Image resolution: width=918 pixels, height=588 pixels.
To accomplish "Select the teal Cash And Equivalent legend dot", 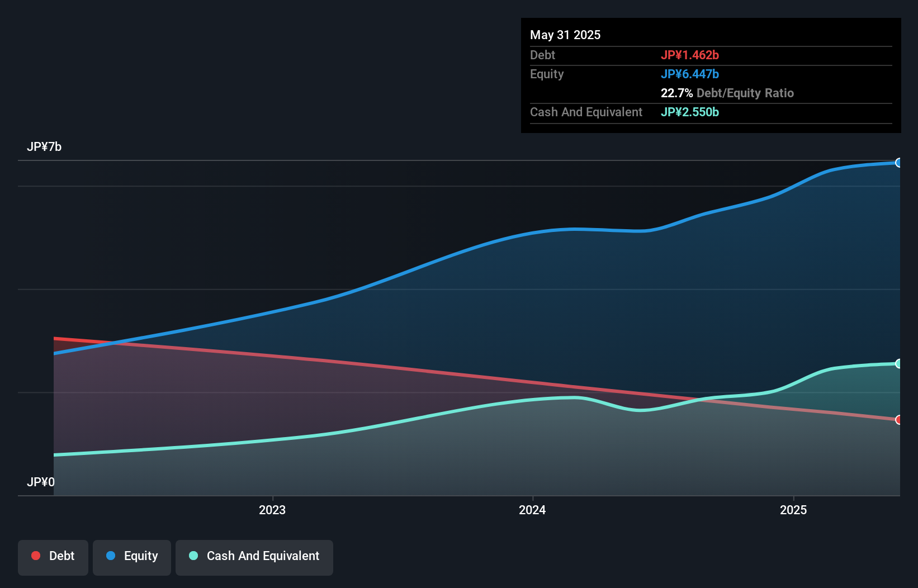I will pos(193,556).
